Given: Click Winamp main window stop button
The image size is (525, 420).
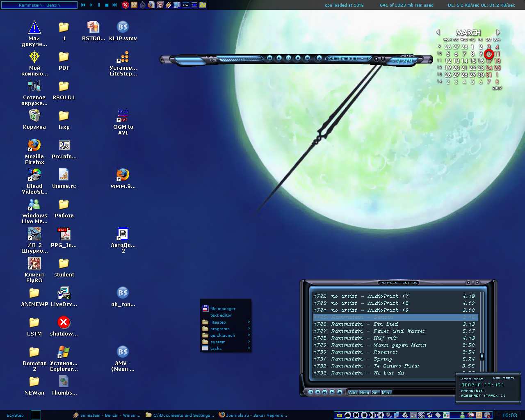Looking at the screenshot, I should point(298,58).
